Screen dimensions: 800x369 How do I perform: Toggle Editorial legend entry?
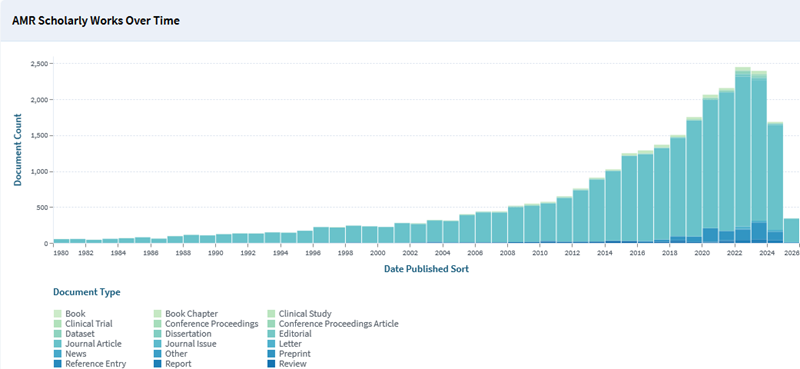coord(289,334)
